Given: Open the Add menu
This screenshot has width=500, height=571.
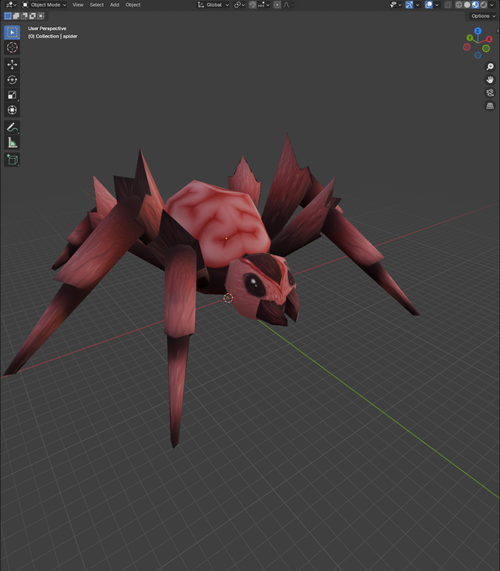Looking at the screenshot, I should [x=114, y=5].
